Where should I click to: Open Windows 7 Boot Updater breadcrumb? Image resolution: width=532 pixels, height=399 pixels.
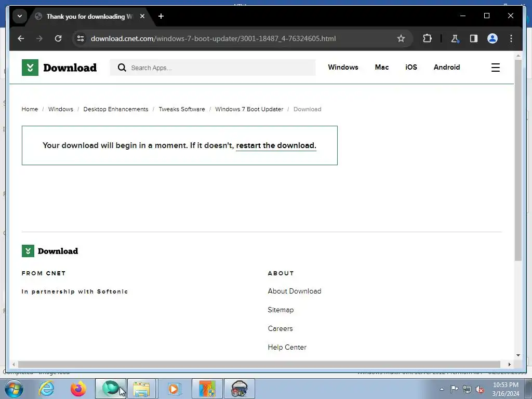249,109
